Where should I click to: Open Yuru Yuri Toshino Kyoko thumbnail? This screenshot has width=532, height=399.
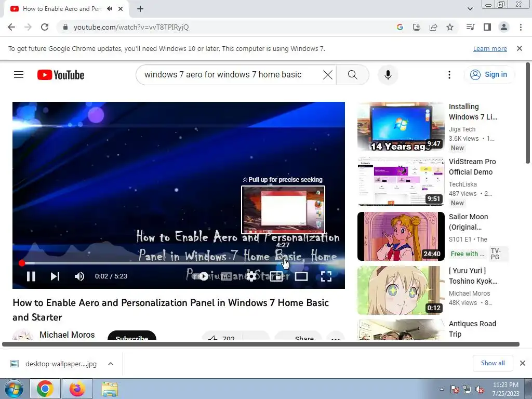[401, 290]
